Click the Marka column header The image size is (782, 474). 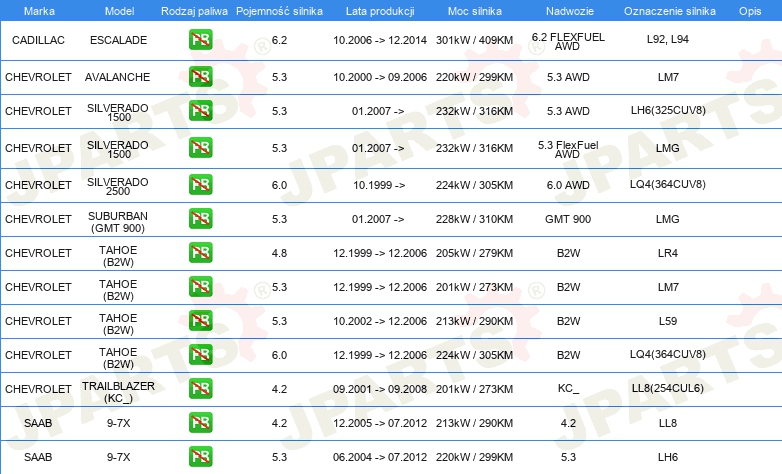[39, 11]
